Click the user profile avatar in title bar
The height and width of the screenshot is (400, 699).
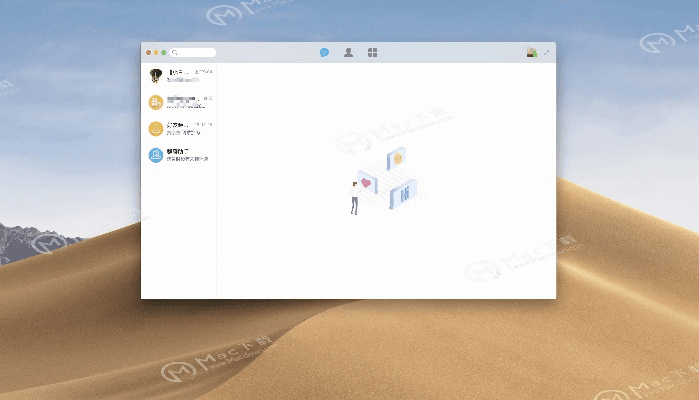click(531, 53)
